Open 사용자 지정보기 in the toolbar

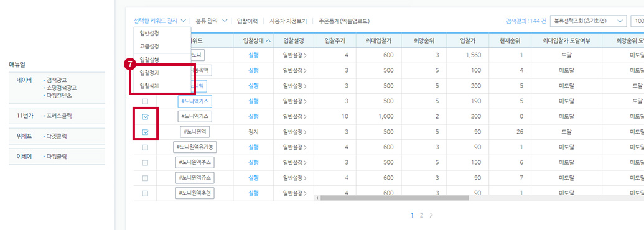[x=288, y=21]
